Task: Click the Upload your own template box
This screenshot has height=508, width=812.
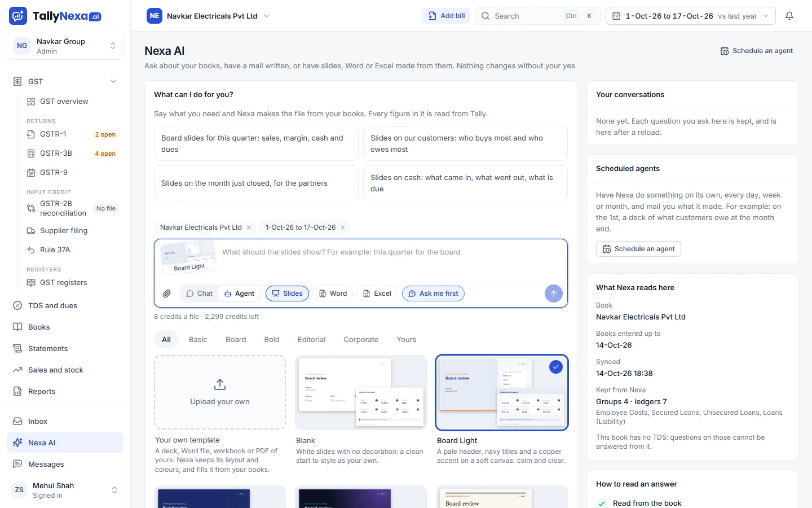Action: point(220,392)
